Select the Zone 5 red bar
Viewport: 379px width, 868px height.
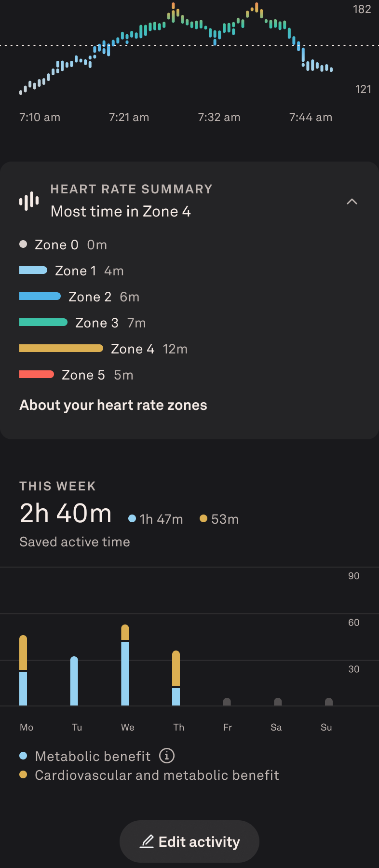tap(36, 374)
